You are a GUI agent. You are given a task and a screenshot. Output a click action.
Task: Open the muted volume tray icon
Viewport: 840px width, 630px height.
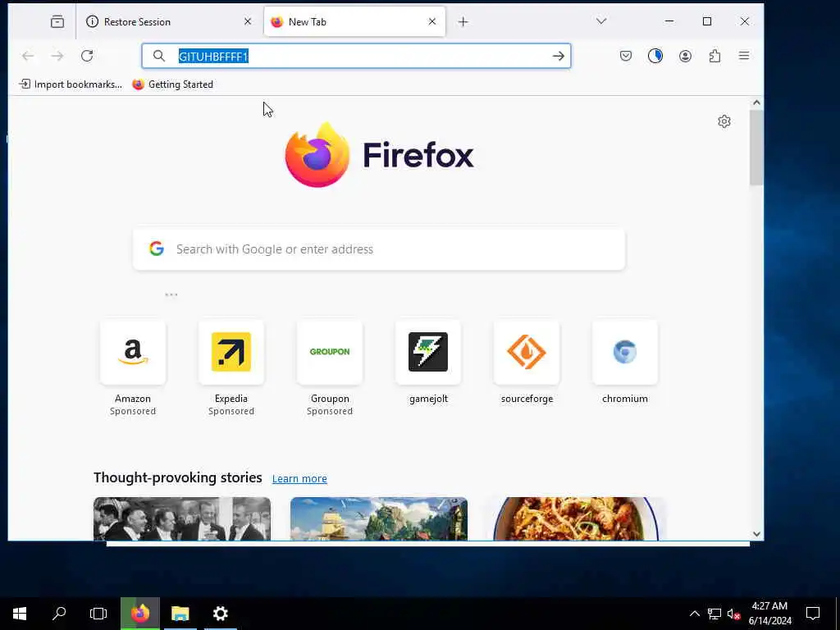[733, 614]
